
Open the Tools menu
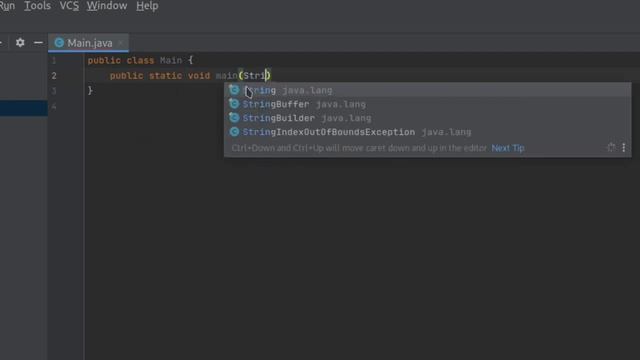click(x=37, y=6)
